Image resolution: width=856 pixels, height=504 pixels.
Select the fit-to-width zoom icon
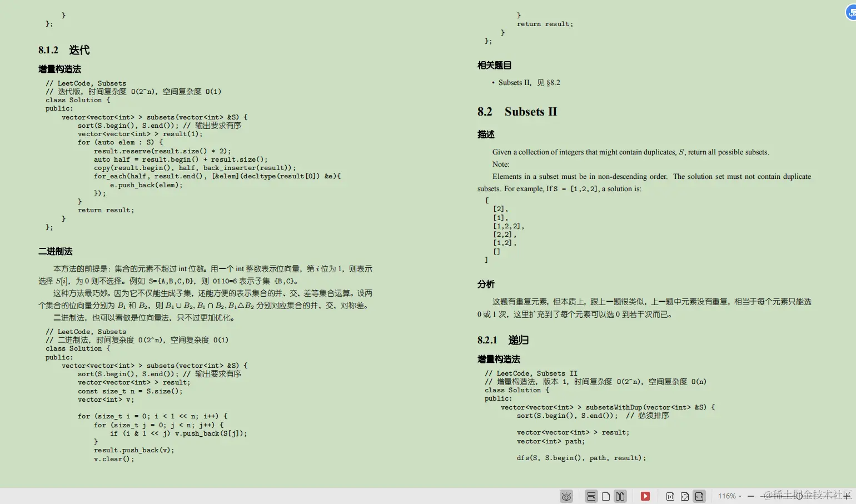tap(699, 496)
